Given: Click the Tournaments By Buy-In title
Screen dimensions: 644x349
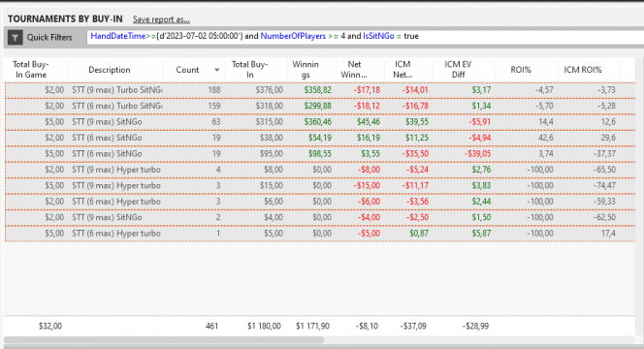Looking at the screenshot, I should pyautogui.click(x=65, y=18).
